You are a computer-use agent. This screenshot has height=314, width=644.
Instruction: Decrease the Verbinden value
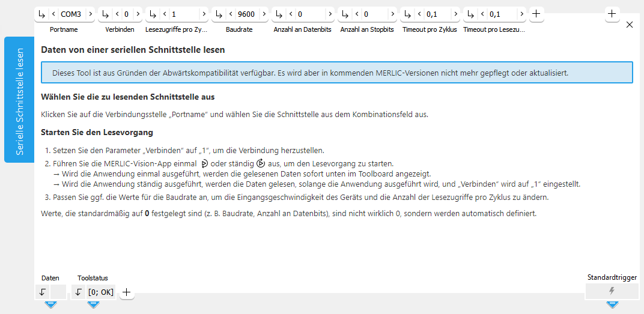[x=117, y=14]
